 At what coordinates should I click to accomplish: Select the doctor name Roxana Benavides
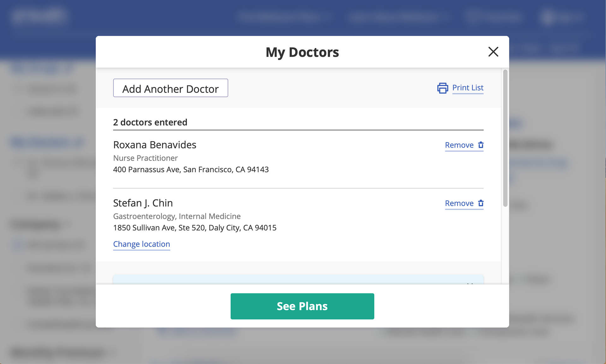click(x=155, y=145)
